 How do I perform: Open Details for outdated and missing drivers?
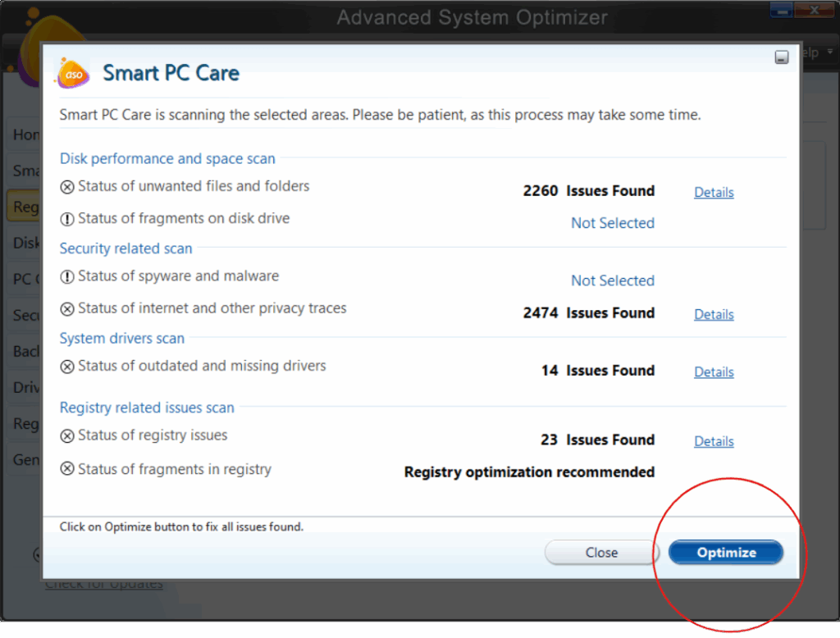[x=714, y=371]
